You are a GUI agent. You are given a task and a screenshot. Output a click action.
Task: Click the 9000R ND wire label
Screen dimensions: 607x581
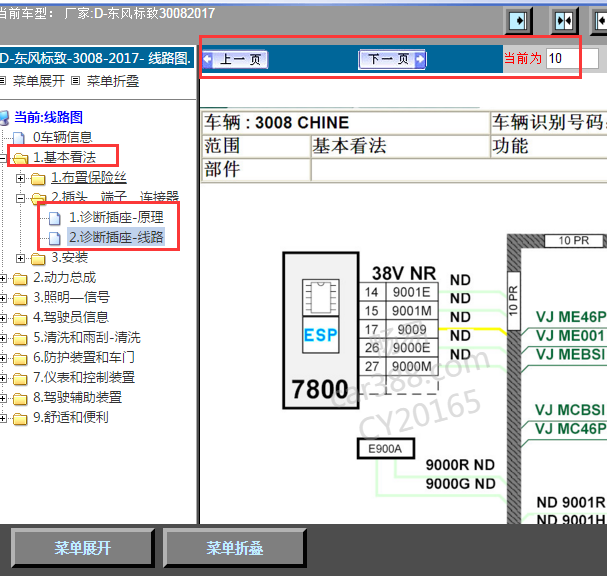[460, 465]
